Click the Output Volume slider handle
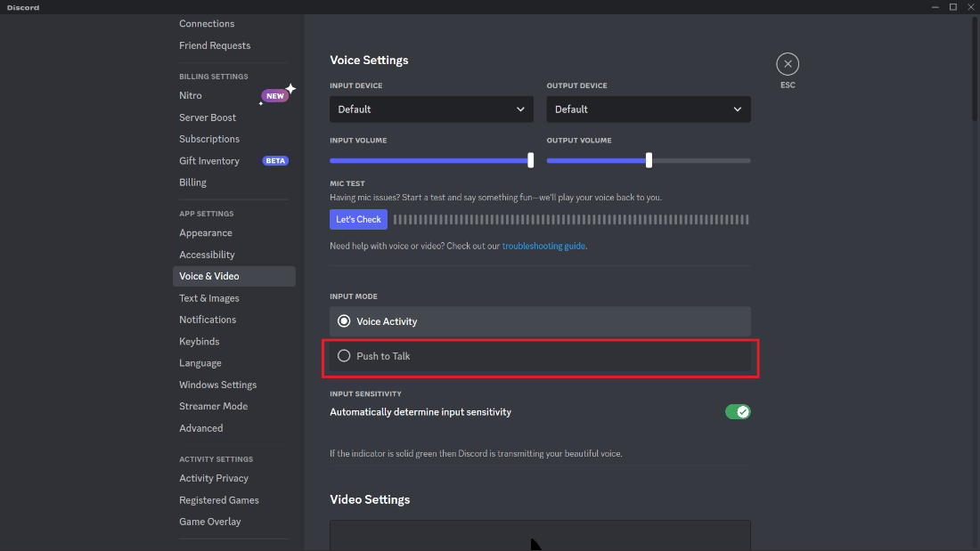This screenshot has height=551, width=980. click(649, 160)
